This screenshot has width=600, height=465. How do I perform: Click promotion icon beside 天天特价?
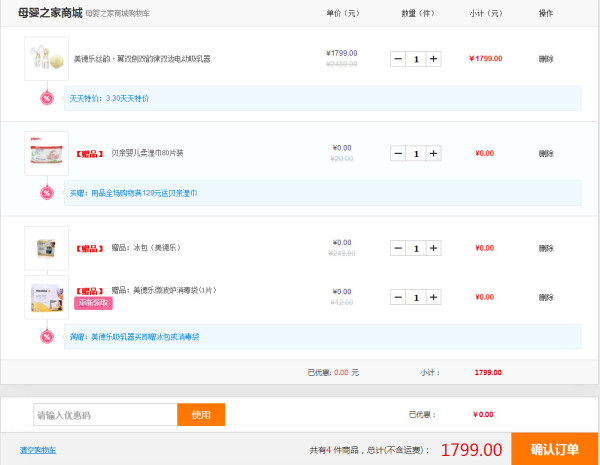47,99
